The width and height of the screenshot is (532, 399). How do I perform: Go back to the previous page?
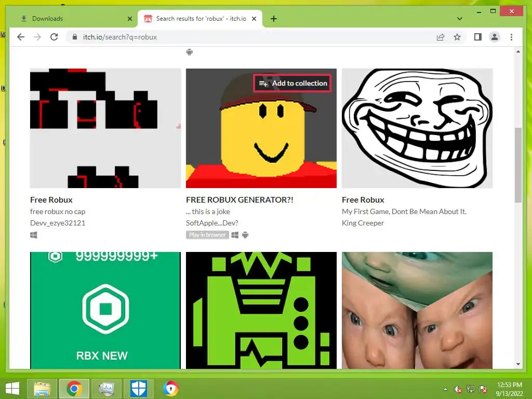[21, 37]
